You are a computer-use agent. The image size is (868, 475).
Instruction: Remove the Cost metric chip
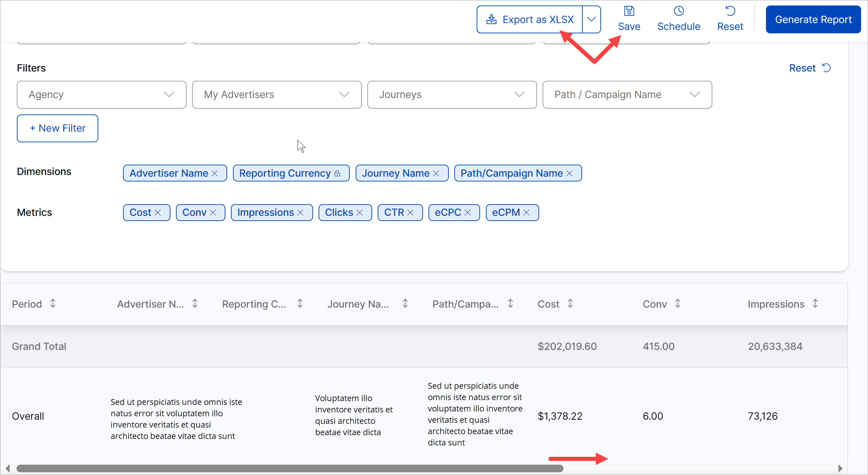tap(158, 213)
